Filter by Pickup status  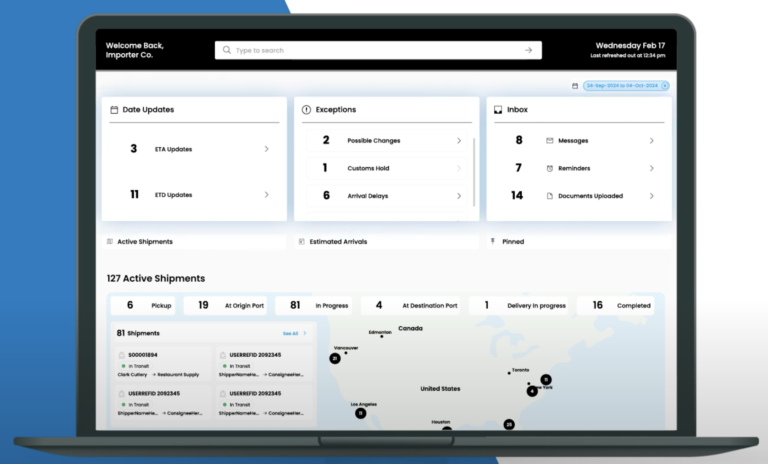pos(143,305)
